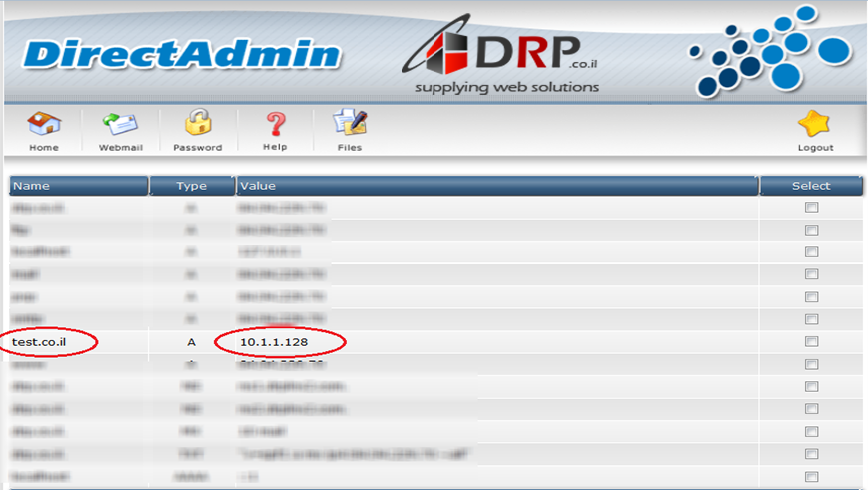The width and height of the screenshot is (868, 490).
Task: Click the test.co.il record name
Action: tap(41, 342)
